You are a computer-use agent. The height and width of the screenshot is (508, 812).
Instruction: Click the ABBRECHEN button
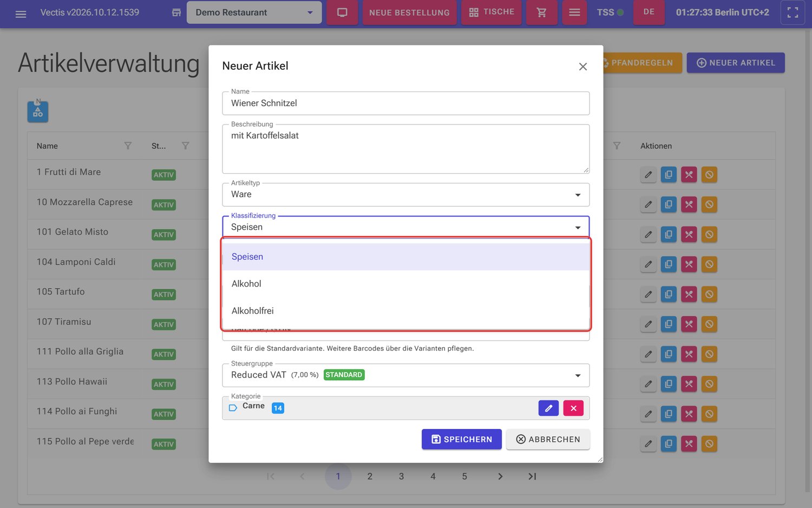(x=548, y=439)
